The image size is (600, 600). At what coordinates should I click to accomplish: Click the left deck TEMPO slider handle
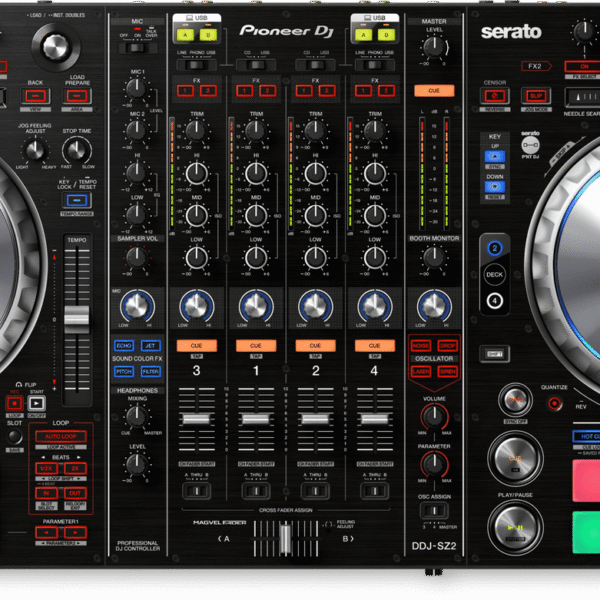(77, 316)
